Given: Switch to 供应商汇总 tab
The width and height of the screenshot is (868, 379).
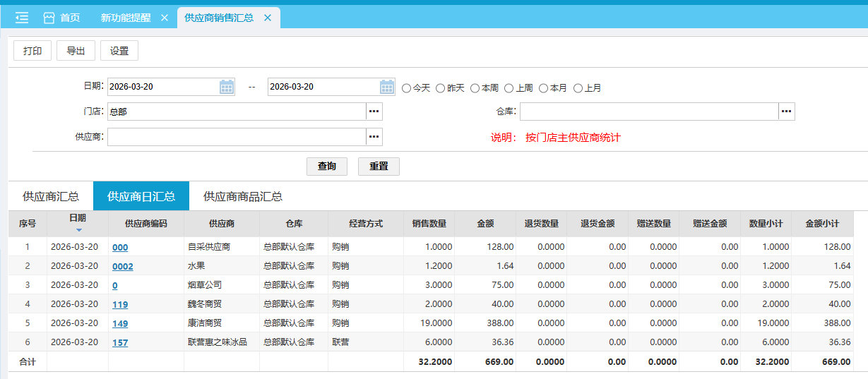Looking at the screenshot, I should 51,196.
